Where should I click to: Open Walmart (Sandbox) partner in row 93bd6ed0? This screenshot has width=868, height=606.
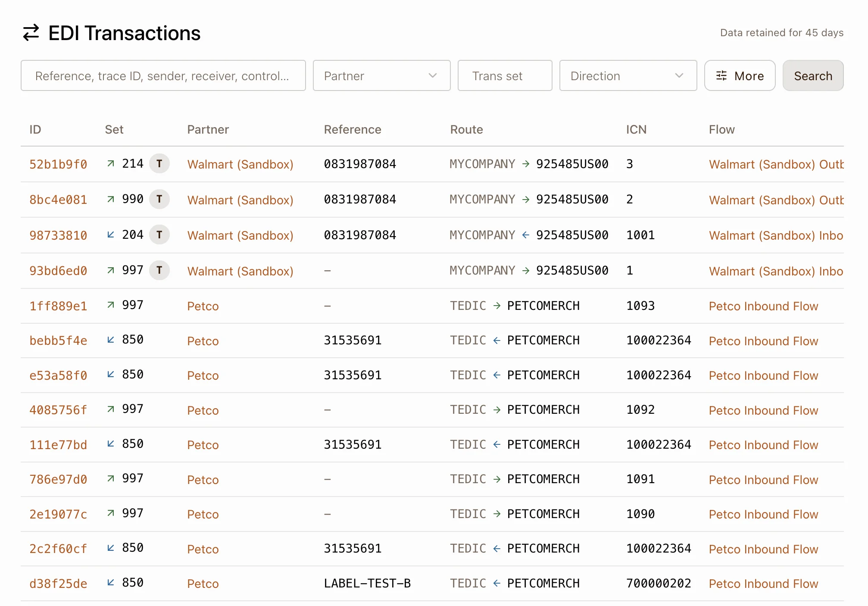tap(240, 271)
